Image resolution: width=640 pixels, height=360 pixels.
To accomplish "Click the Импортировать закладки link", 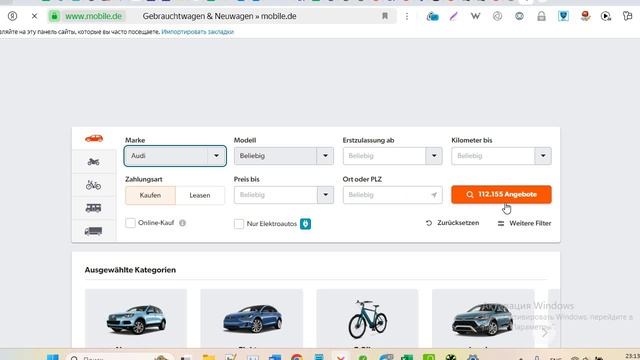I will tap(198, 31).
